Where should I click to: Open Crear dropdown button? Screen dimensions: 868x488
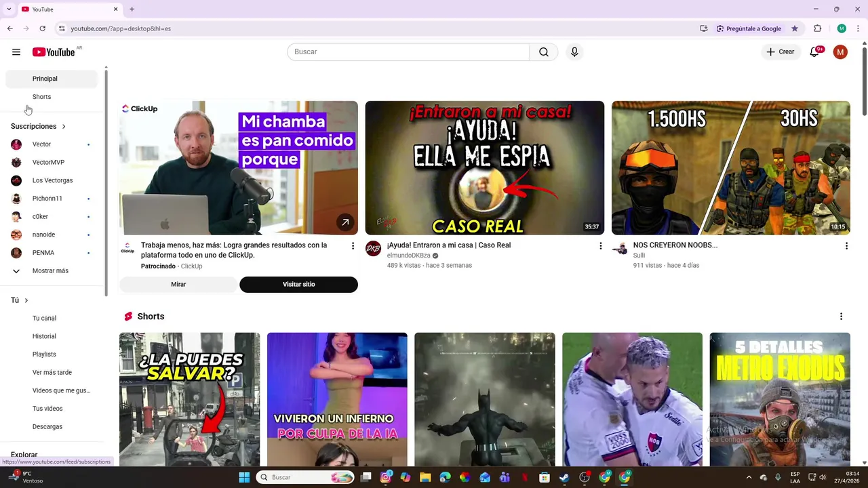pos(781,52)
